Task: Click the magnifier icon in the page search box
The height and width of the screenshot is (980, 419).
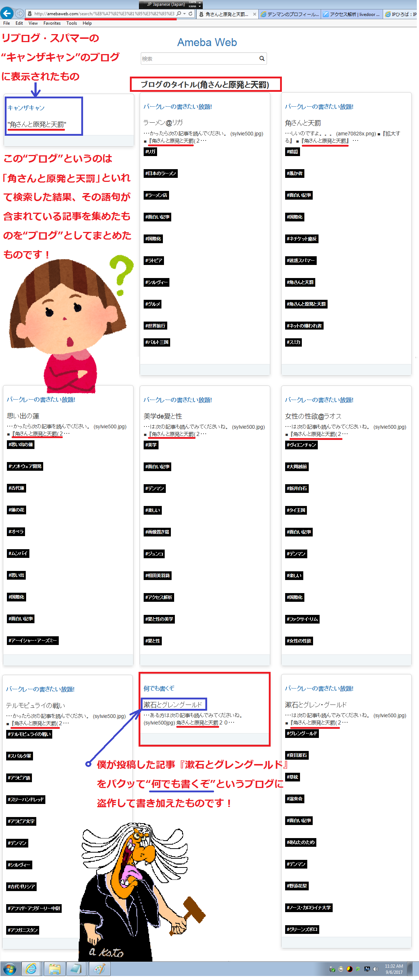Action: (262, 58)
